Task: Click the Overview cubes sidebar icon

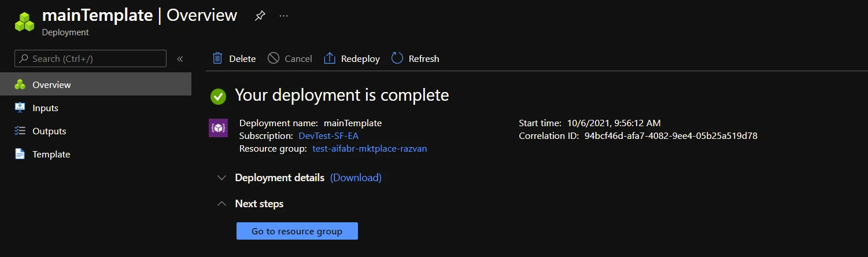Action: point(20,85)
